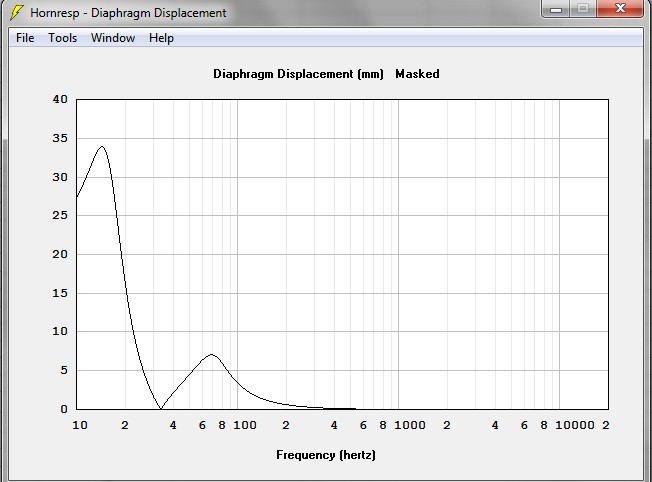This screenshot has height=482, width=652.
Task: Click the Hornresp lightning bolt icon
Action: 16,12
